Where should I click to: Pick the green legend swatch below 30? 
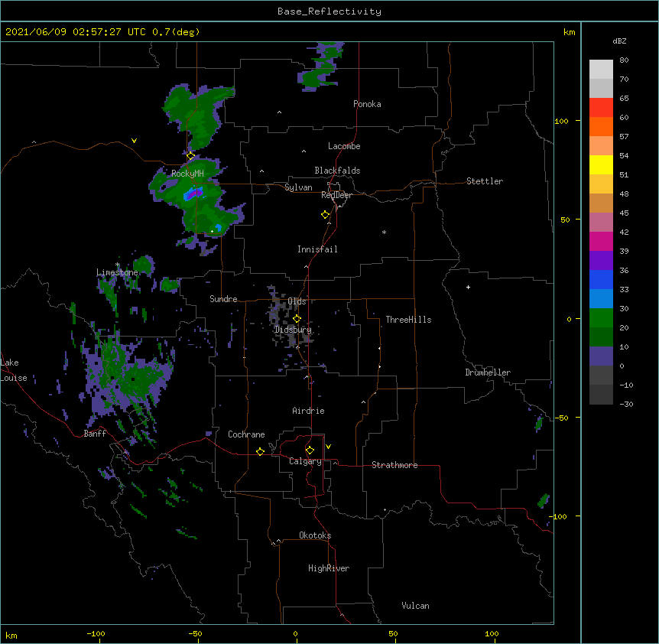coord(601,318)
